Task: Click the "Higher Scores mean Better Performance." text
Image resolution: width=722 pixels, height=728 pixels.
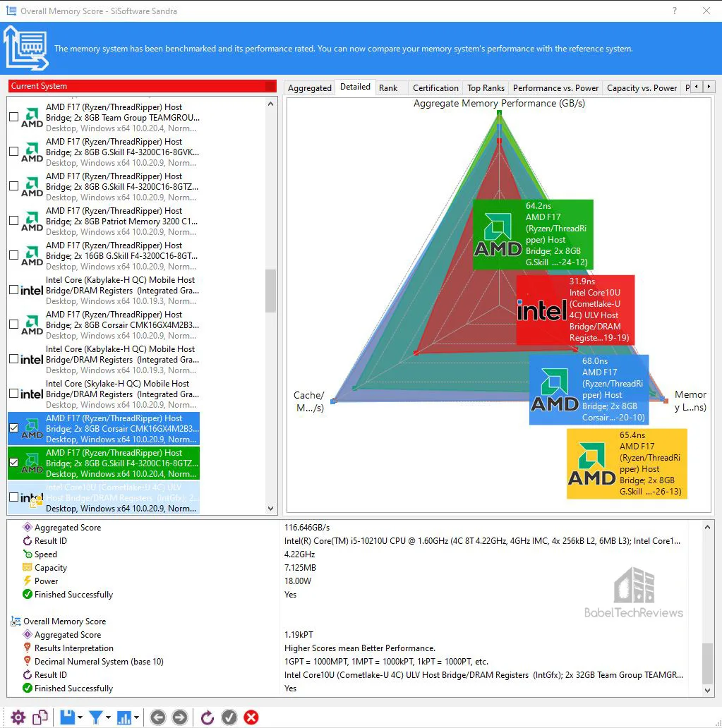Action: [x=360, y=648]
